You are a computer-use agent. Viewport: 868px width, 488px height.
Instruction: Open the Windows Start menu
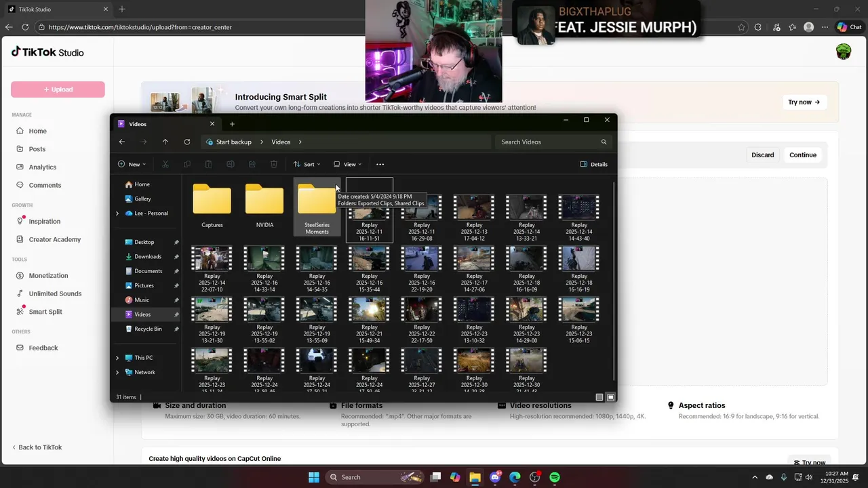tap(314, 477)
